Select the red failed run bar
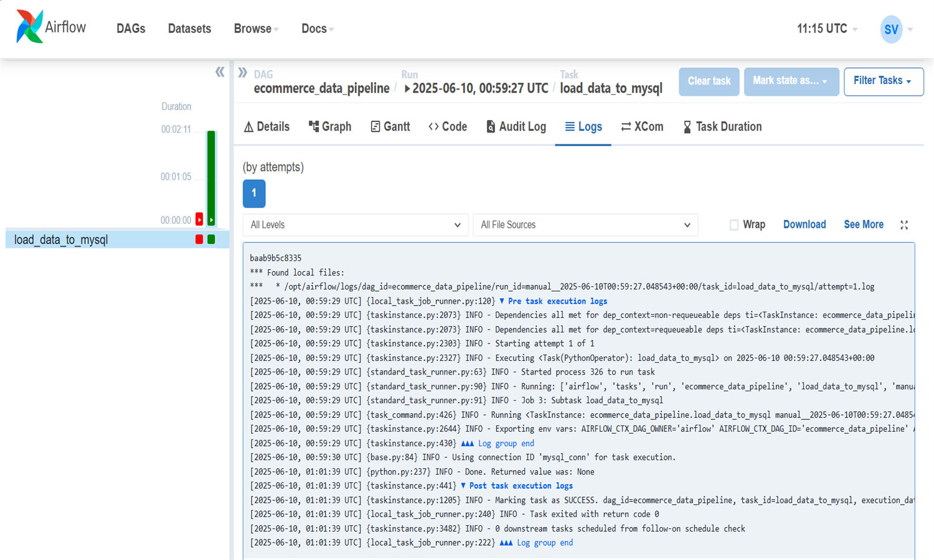This screenshot has width=934, height=560. coord(199,219)
